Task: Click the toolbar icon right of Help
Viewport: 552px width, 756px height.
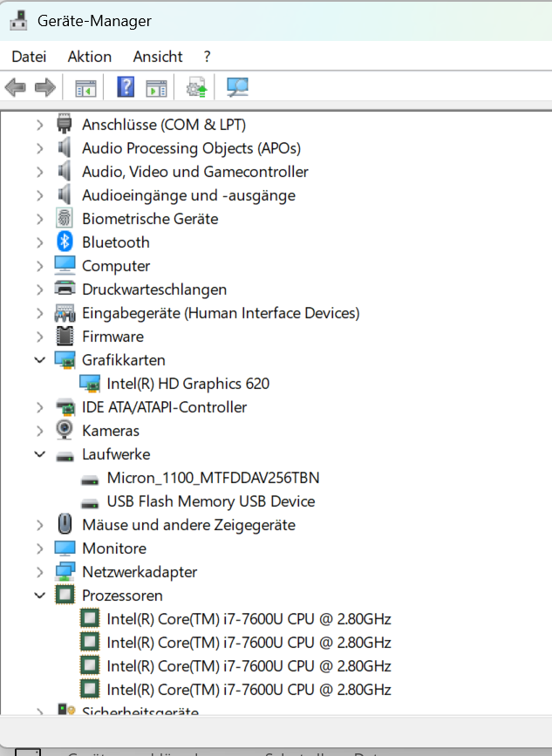Action: (x=156, y=88)
